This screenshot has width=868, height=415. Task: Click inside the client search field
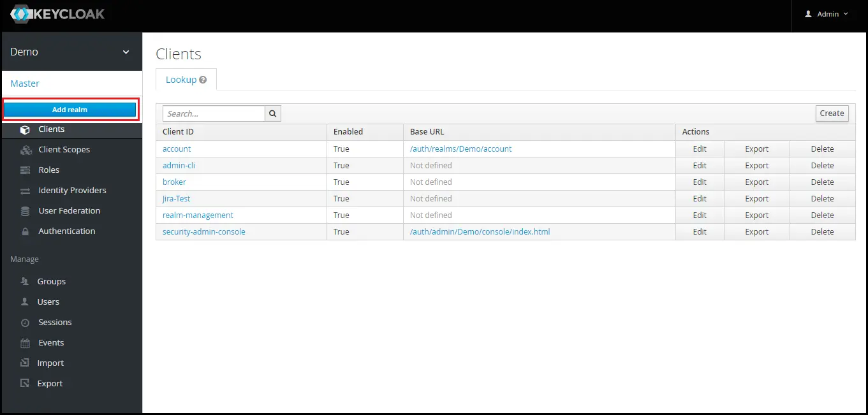click(x=214, y=113)
